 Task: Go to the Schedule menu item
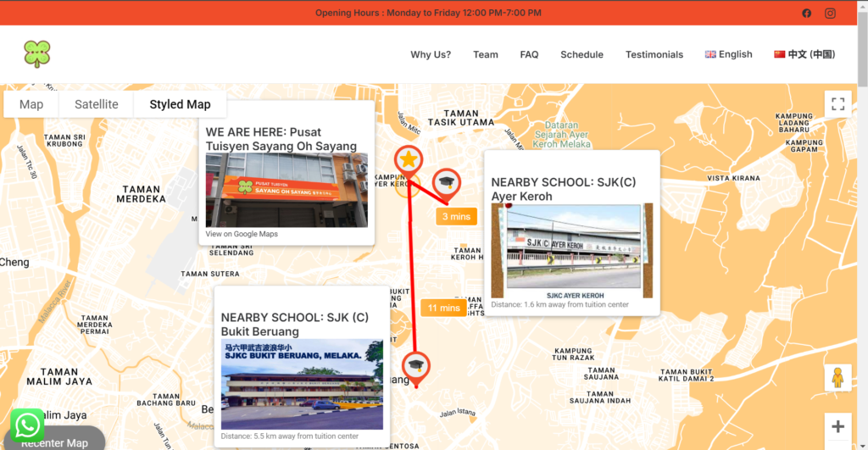[581, 54]
